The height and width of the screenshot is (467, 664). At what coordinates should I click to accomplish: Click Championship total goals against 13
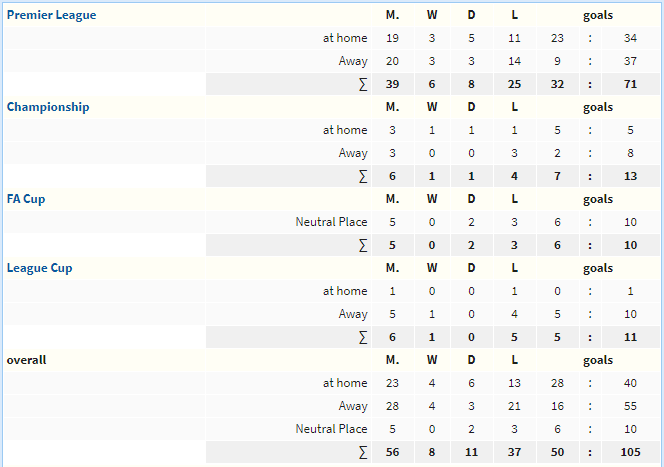(x=630, y=176)
